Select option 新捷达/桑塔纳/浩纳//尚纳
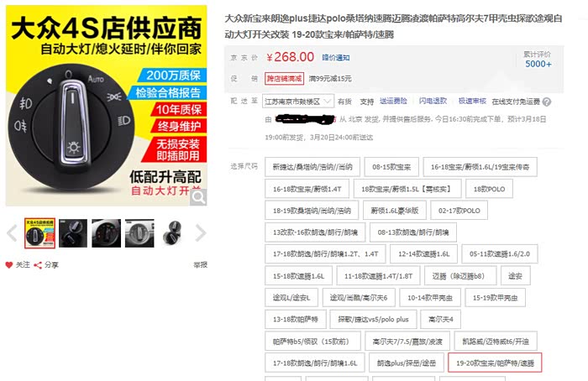 312,167
